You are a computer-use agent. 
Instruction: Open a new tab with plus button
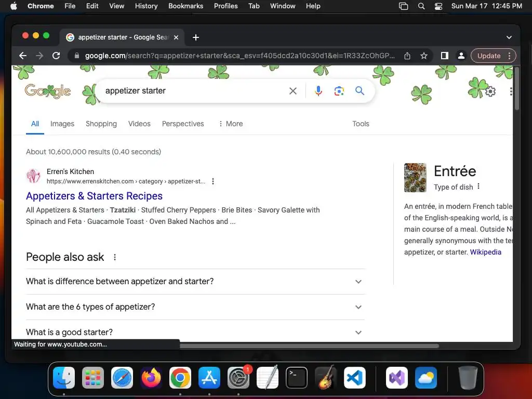[x=196, y=37]
